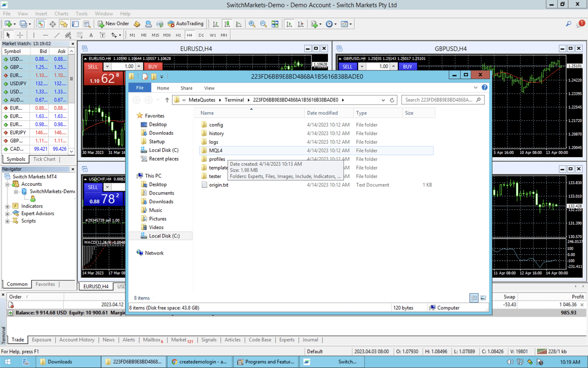Click the BUY button on GBPUSD chart
Image resolution: width=588 pixels, height=368 pixels.
(x=407, y=66)
